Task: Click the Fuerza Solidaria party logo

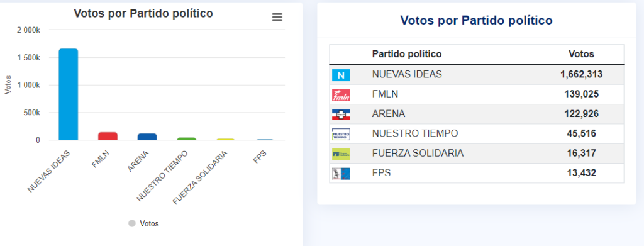Action: 341,154
